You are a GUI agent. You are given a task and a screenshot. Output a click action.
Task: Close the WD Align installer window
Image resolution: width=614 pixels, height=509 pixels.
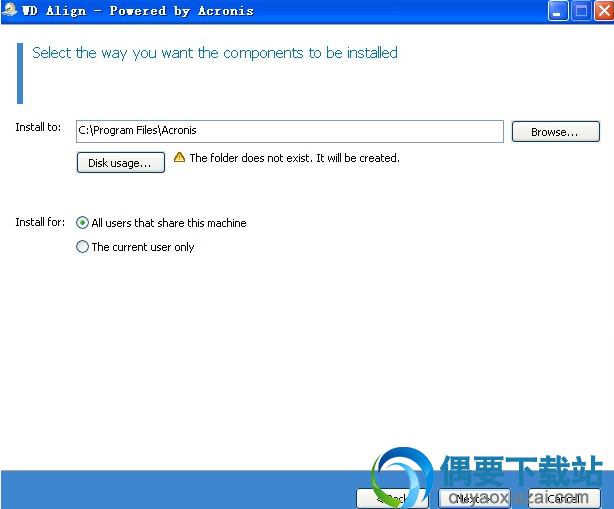(604, 11)
